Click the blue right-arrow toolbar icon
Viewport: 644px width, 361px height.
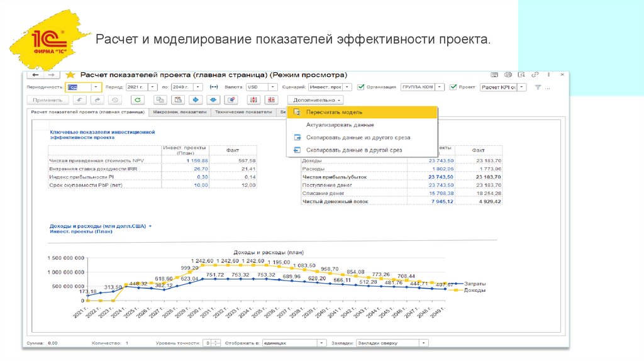click(196, 100)
